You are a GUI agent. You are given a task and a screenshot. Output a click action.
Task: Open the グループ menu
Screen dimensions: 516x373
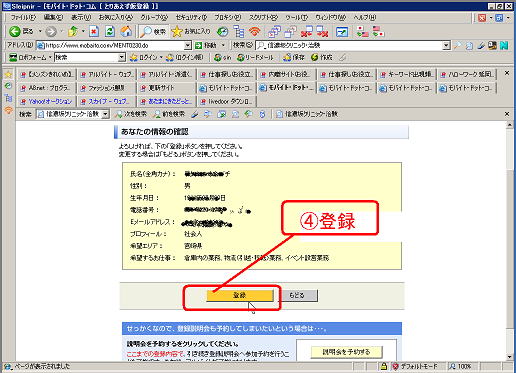click(x=154, y=17)
